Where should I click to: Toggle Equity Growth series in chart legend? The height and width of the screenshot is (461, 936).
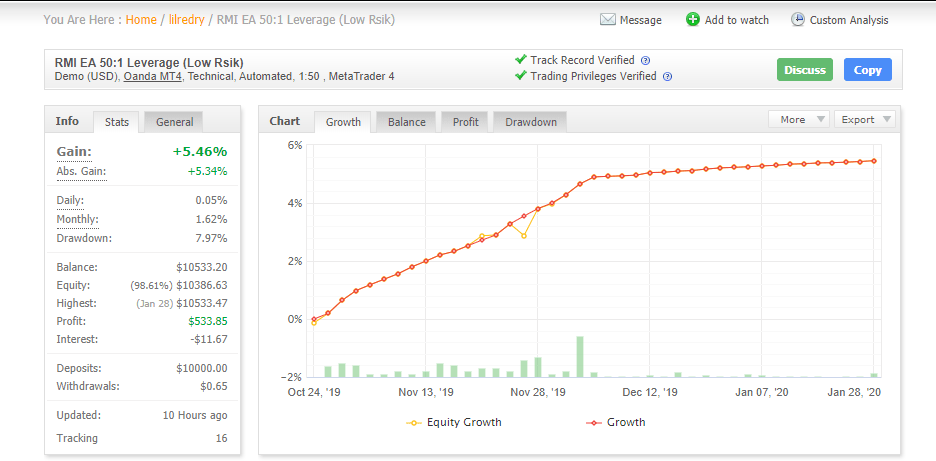coord(453,422)
